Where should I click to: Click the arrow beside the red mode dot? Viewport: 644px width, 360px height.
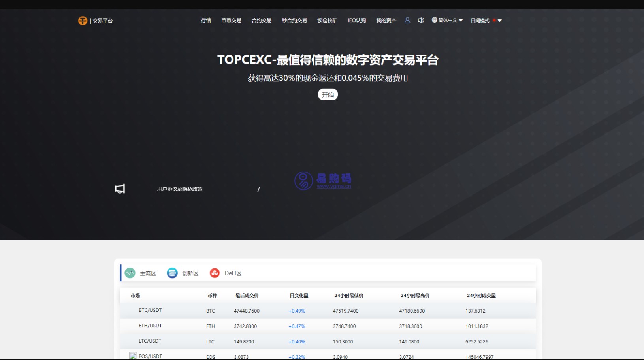click(x=500, y=21)
